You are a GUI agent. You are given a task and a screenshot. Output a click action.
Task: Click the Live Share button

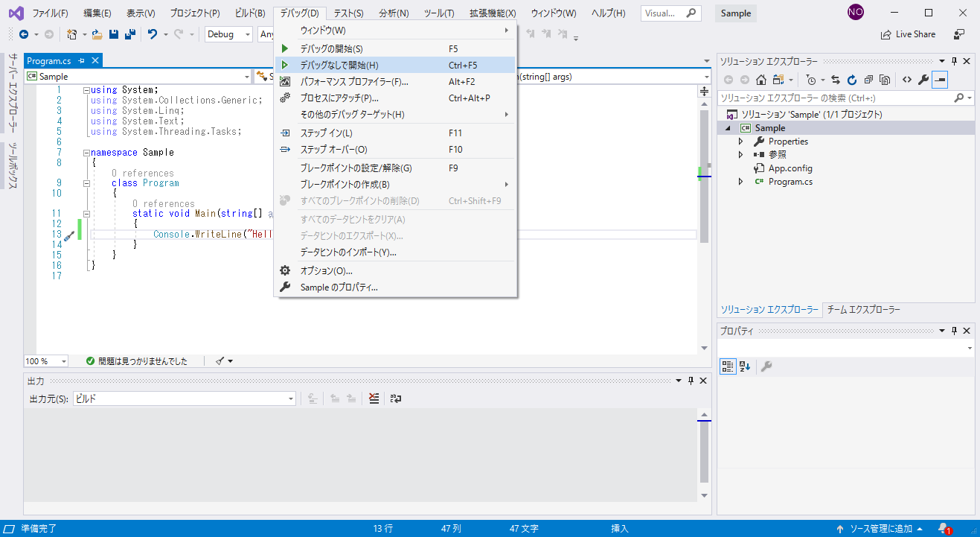coord(908,34)
